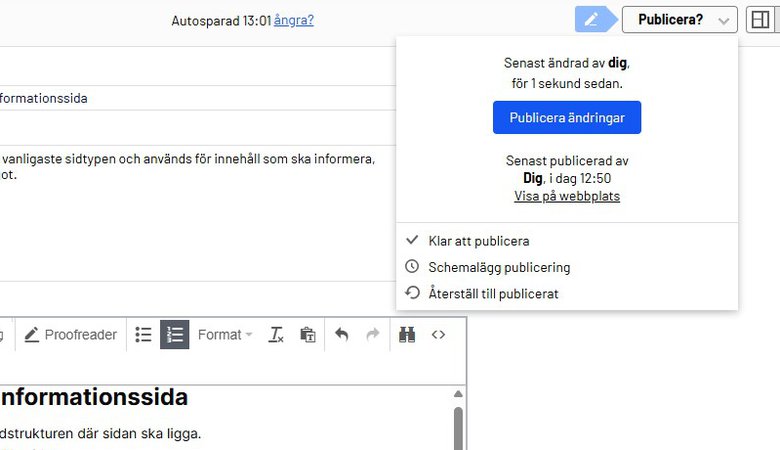This screenshot has width=780, height=450.
Task: Select Återställ till publicerat menu option
Action: (x=567, y=293)
